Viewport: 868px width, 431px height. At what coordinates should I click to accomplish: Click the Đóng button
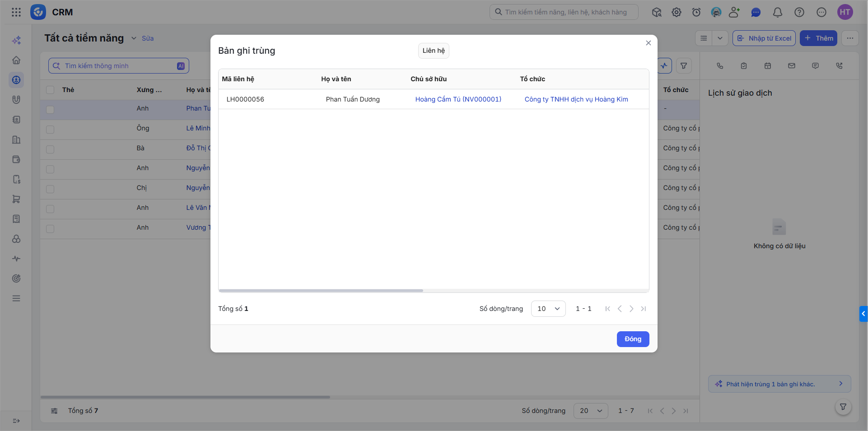click(x=633, y=339)
